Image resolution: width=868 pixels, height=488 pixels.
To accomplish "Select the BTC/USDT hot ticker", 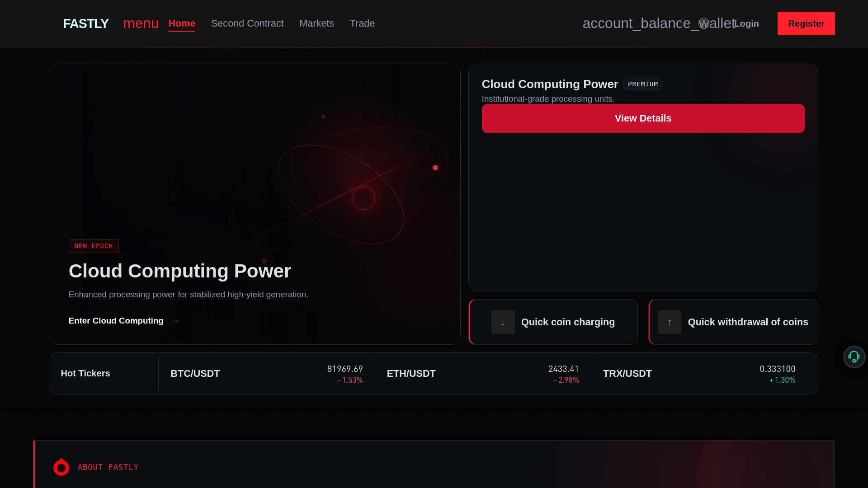I will point(267,374).
